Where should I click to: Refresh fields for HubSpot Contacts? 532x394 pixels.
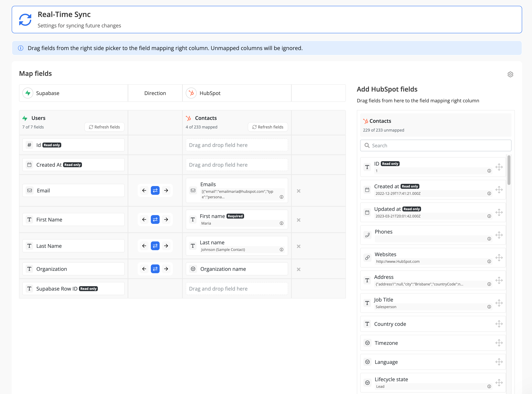tap(268, 127)
